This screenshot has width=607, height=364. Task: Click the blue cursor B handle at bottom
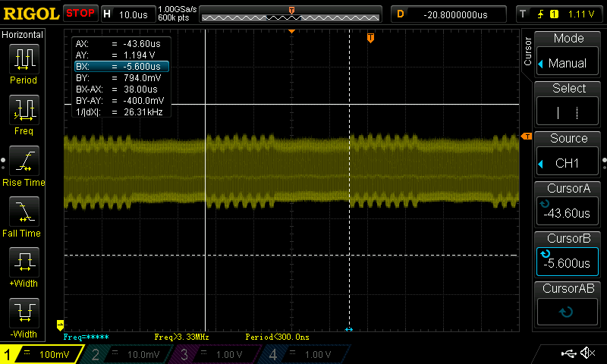[x=349, y=329]
